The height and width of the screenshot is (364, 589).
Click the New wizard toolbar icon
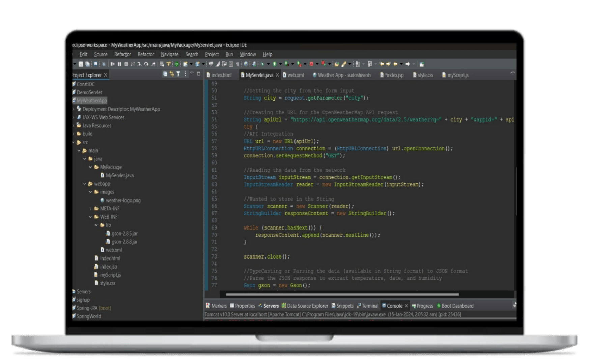185,64
